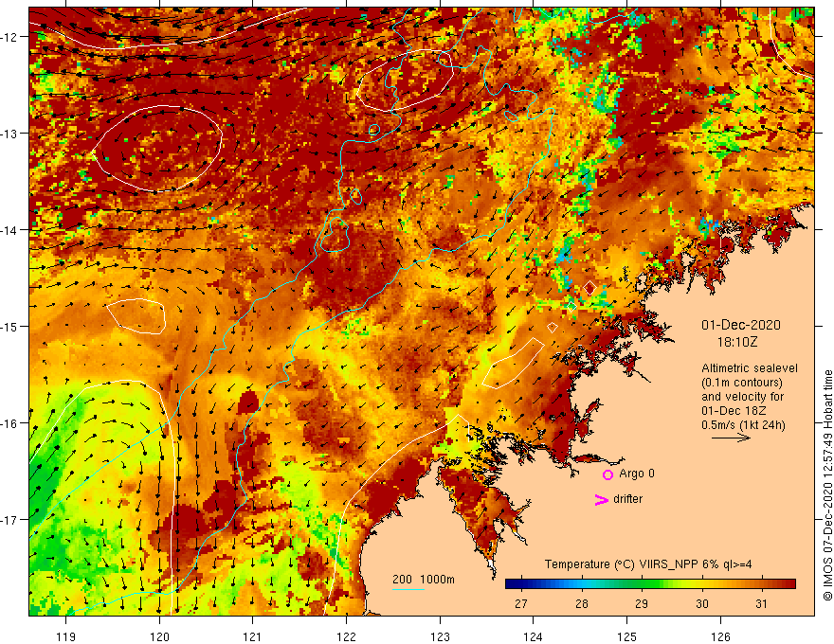The image size is (834, 644).
Task: Click the 0.5m/s velocity scale arrow
Action: point(731,438)
